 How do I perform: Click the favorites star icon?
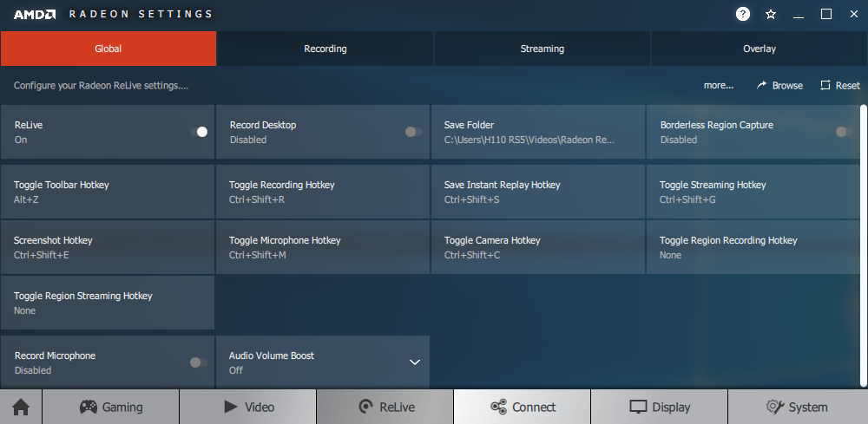click(771, 14)
